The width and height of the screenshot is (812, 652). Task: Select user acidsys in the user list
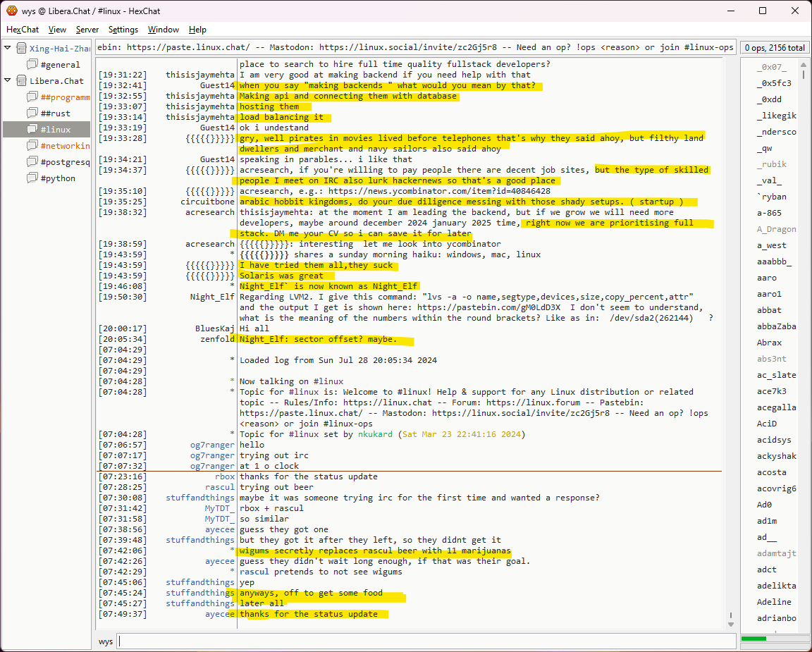774,440
